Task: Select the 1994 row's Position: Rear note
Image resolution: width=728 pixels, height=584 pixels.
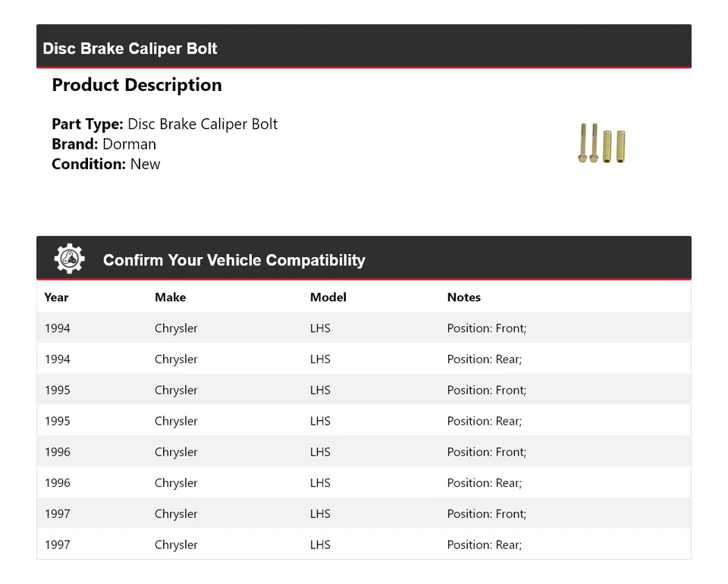Action: click(x=484, y=360)
